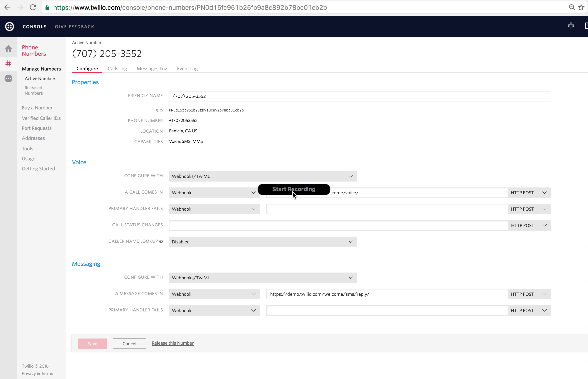The image size is (588, 379).
Task: Reload the page in browser
Action: coord(33,7)
